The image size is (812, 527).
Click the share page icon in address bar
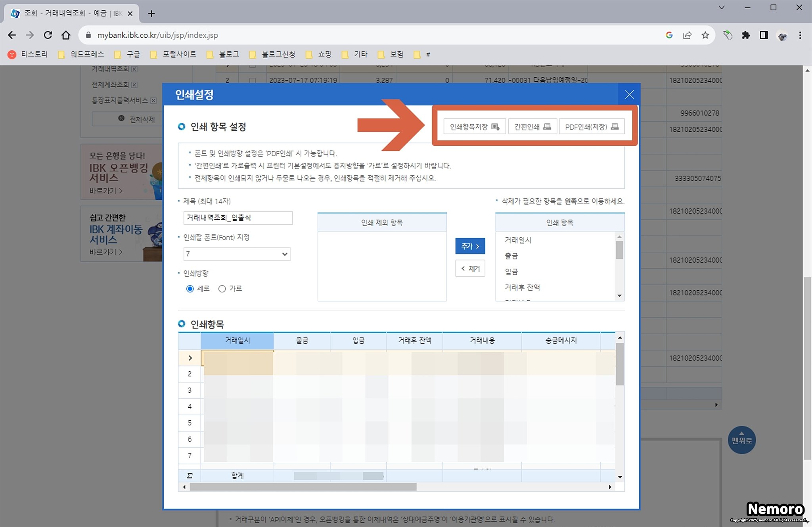click(x=687, y=35)
